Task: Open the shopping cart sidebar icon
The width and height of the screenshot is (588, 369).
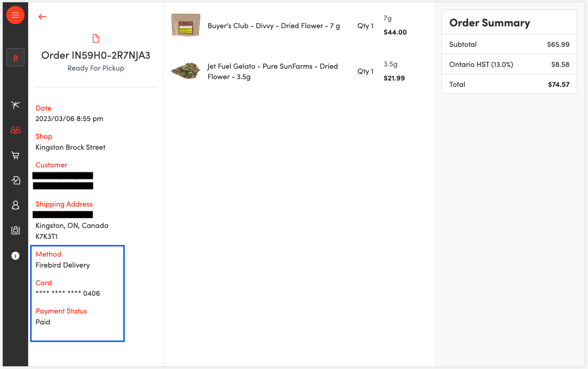Action: (15, 156)
